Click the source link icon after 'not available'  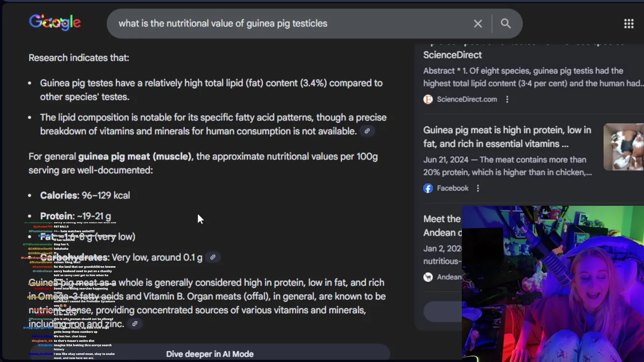(x=367, y=131)
